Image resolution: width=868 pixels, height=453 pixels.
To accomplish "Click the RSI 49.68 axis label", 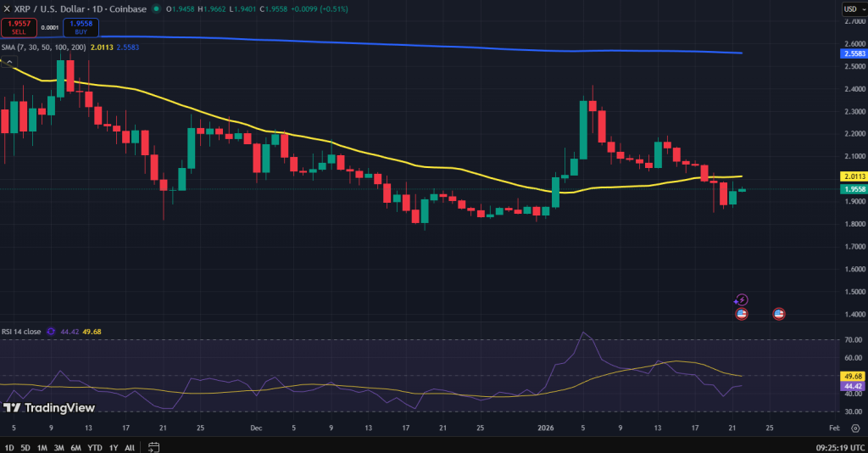I will [854, 377].
